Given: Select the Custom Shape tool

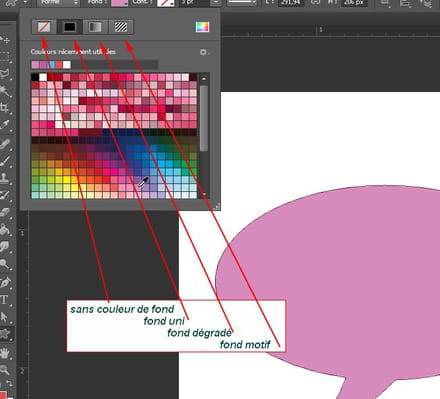Looking at the screenshot, I should pyautogui.click(x=5, y=334).
